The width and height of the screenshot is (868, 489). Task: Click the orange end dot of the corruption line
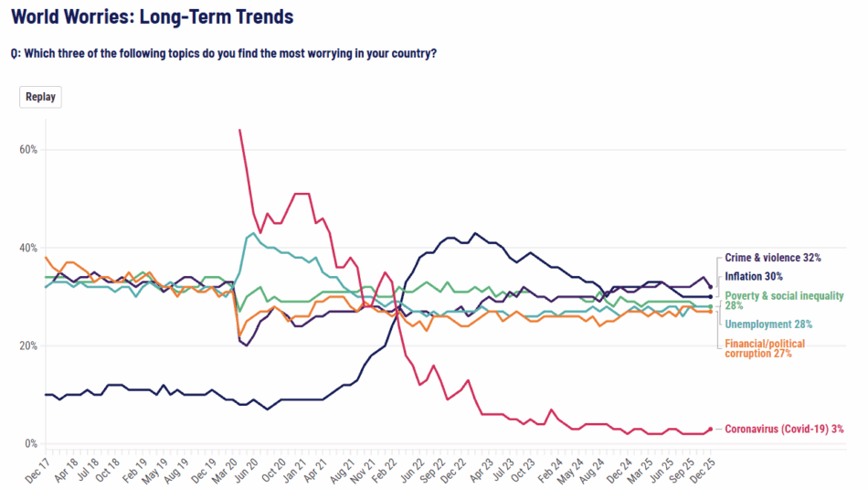(x=710, y=312)
